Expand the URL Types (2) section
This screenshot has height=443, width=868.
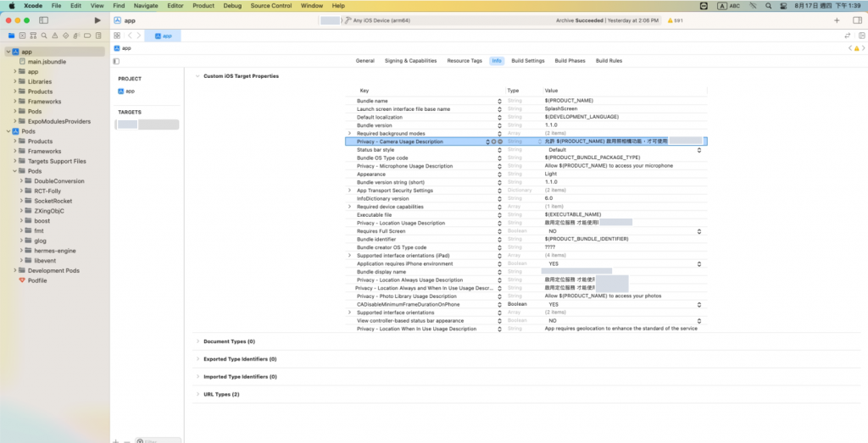click(x=198, y=395)
